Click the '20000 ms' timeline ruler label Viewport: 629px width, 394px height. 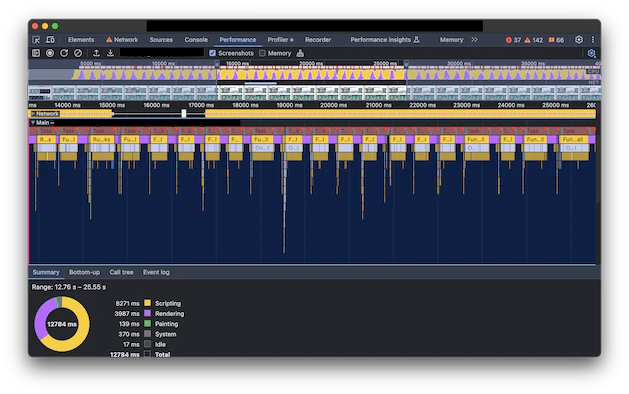(x=333, y=105)
